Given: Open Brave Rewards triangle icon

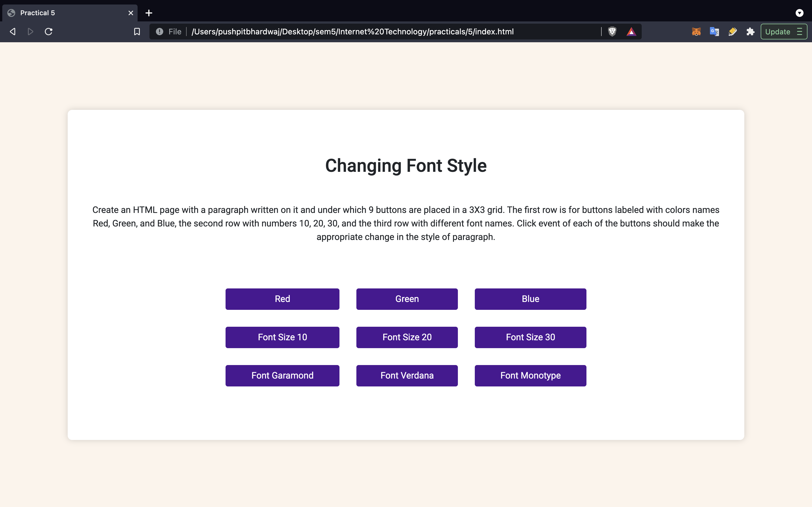Looking at the screenshot, I should coord(631,32).
